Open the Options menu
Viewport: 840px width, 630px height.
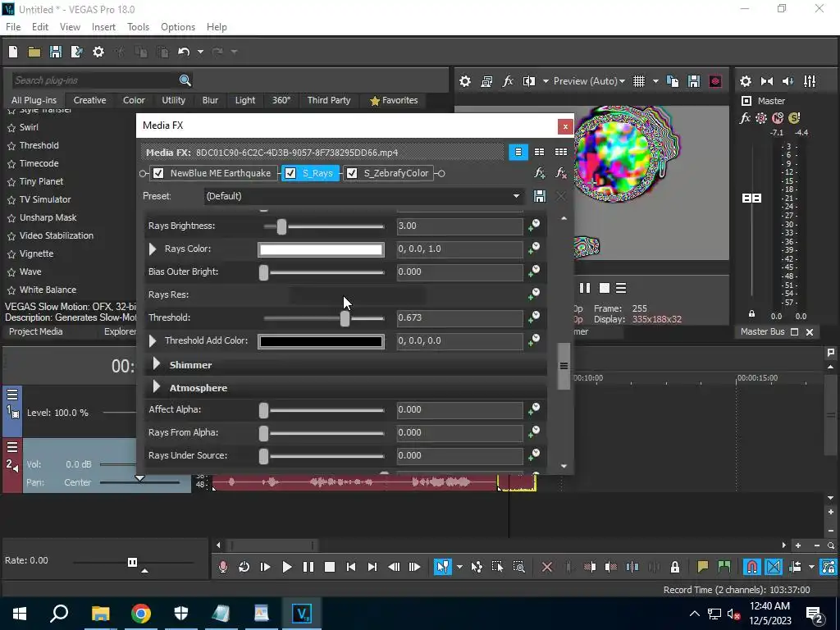178,27
